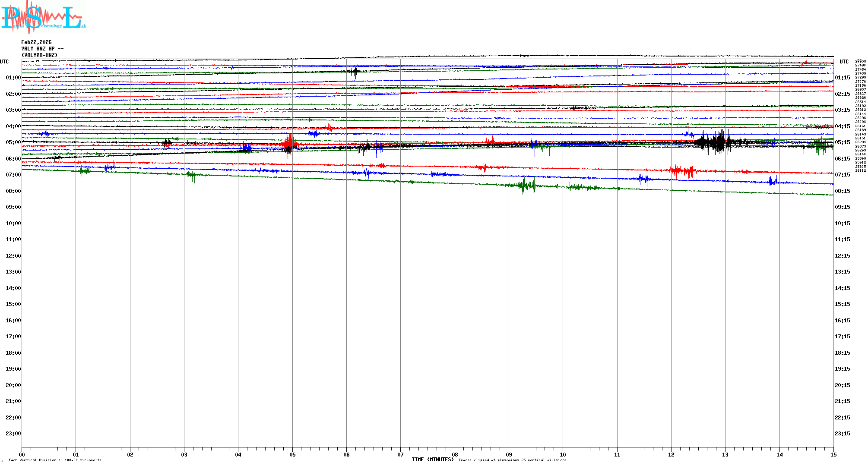Click the 16:15 right axis label
868x466 pixels.
842,321
